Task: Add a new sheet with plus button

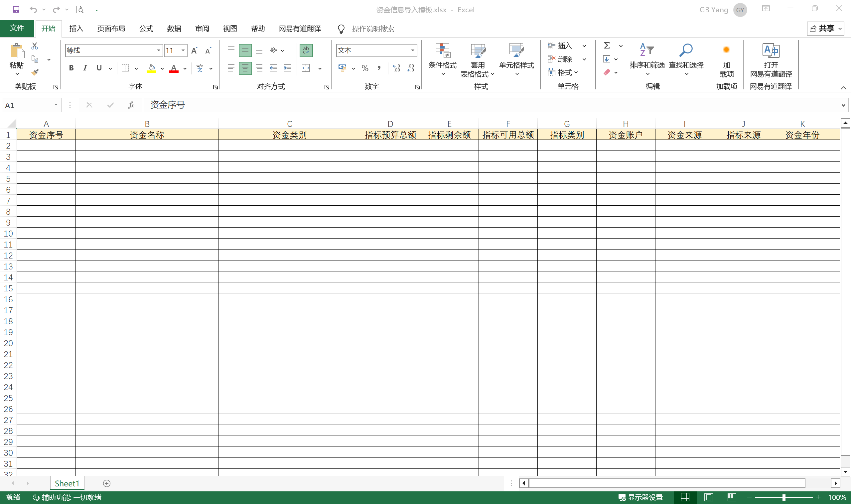Action: [x=107, y=483]
